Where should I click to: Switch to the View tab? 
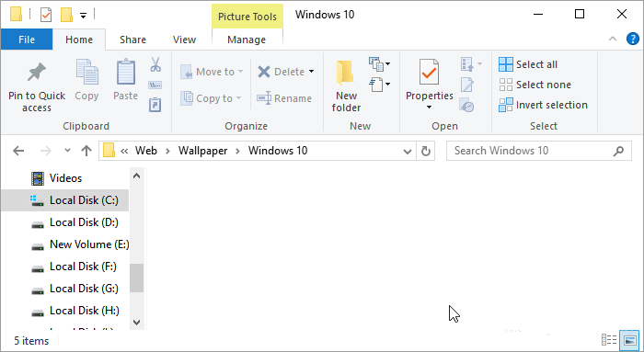tap(184, 40)
